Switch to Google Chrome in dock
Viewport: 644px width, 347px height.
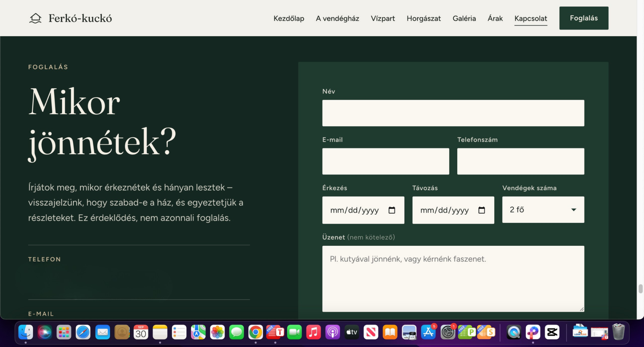click(x=256, y=332)
